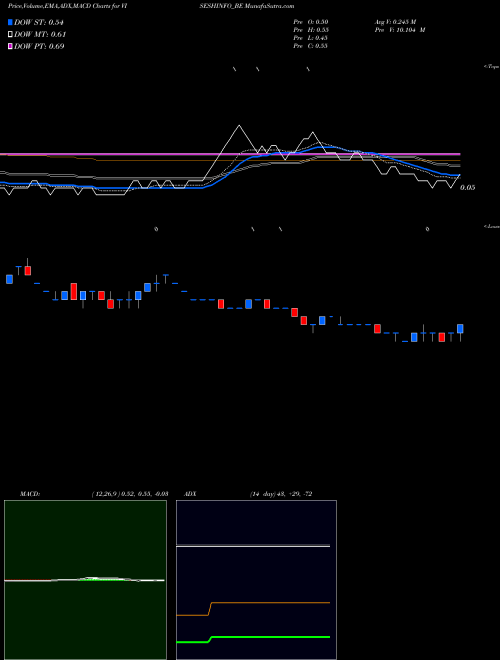Click the first blue candle on the left
Viewport: 500px width, 660px height.
click(x=10, y=279)
